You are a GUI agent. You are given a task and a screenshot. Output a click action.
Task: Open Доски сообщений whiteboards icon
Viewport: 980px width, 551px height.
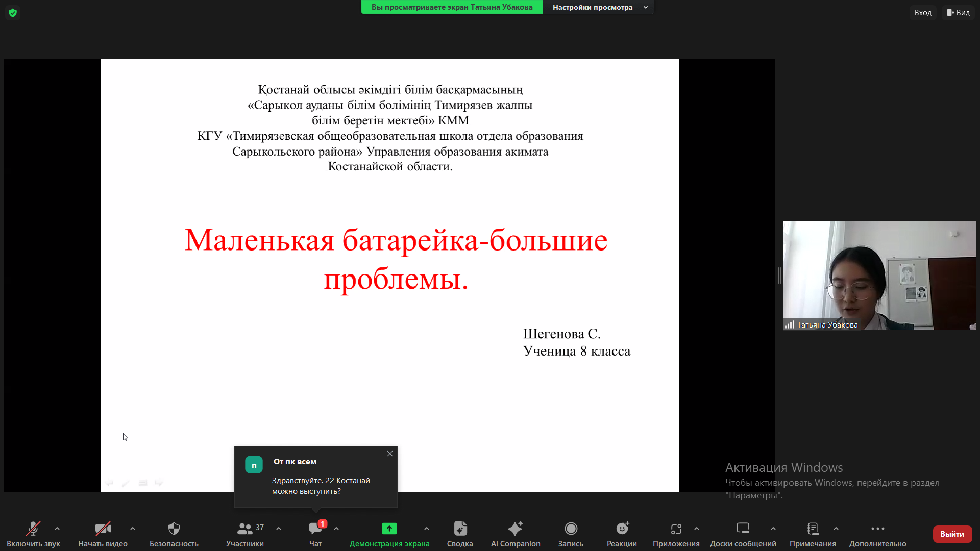pos(743,529)
